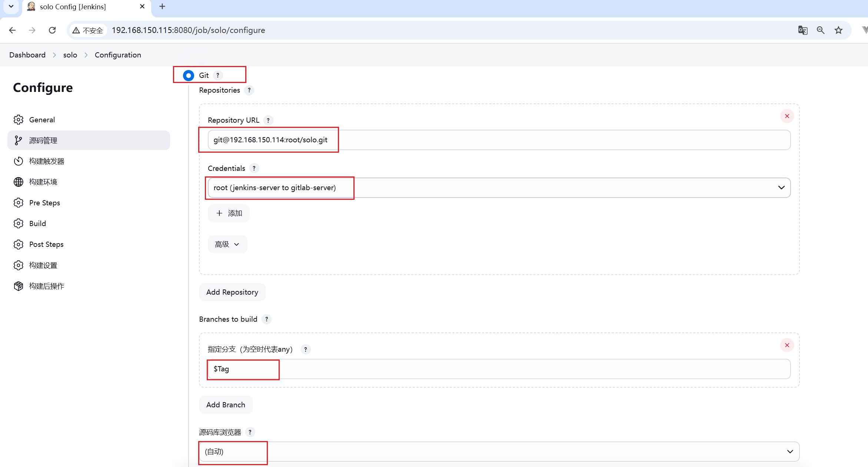Click Dashboard breadcrumb link
The image size is (868, 467).
27,55
